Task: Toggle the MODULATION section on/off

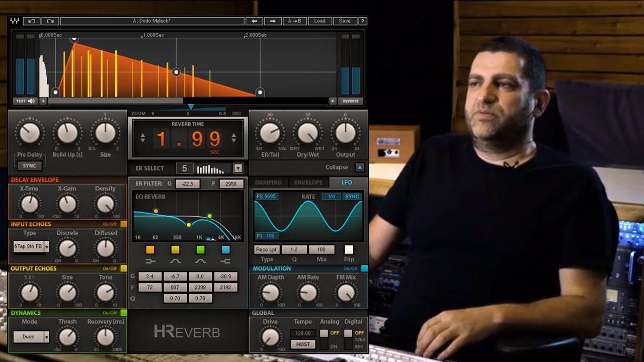Action: click(364, 268)
